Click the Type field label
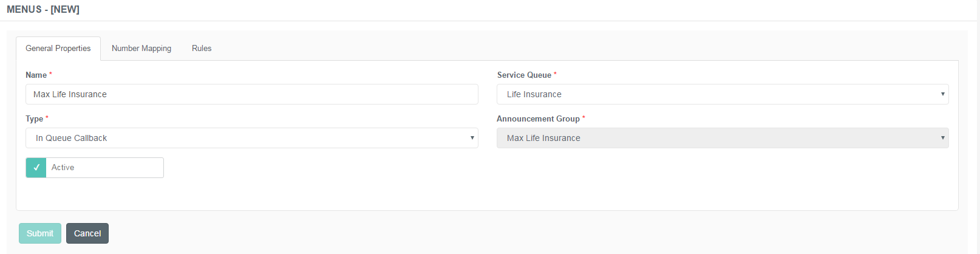Screen dimensions: 980x254 click(34, 118)
